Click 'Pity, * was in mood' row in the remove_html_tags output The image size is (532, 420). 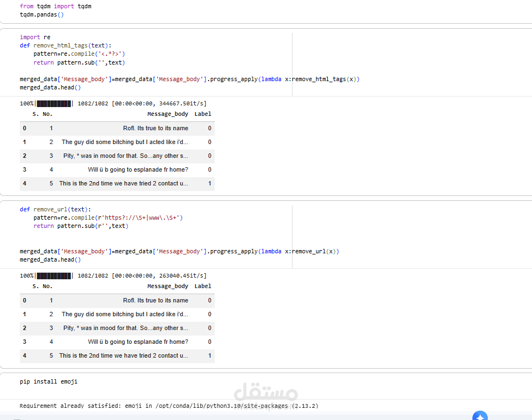click(x=117, y=156)
